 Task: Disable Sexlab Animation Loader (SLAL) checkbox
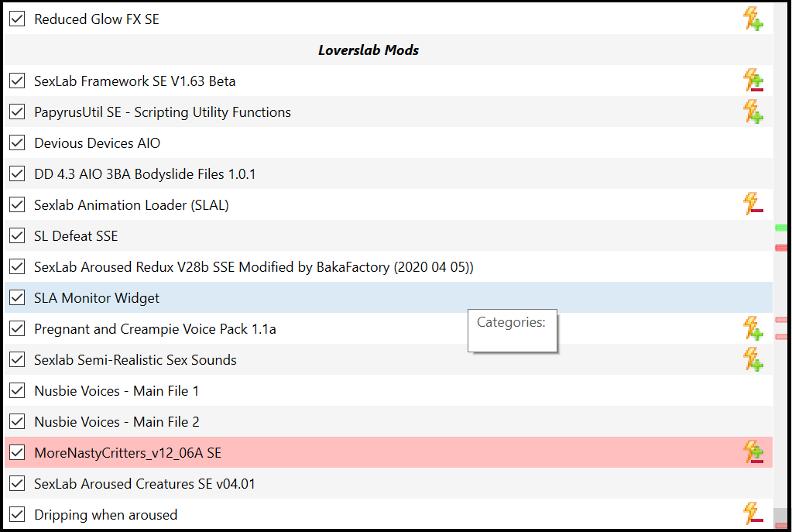pyautogui.click(x=17, y=204)
